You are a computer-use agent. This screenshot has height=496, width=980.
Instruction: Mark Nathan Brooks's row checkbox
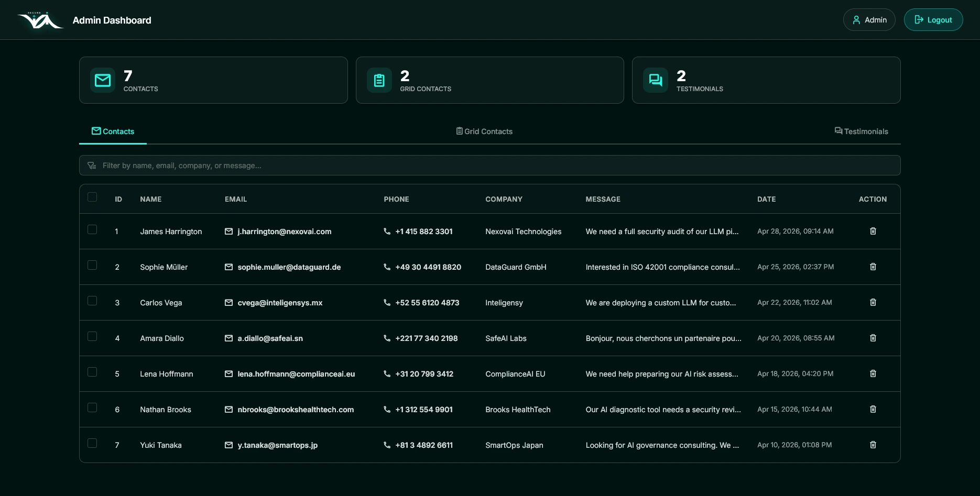click(x=92, y=407)
